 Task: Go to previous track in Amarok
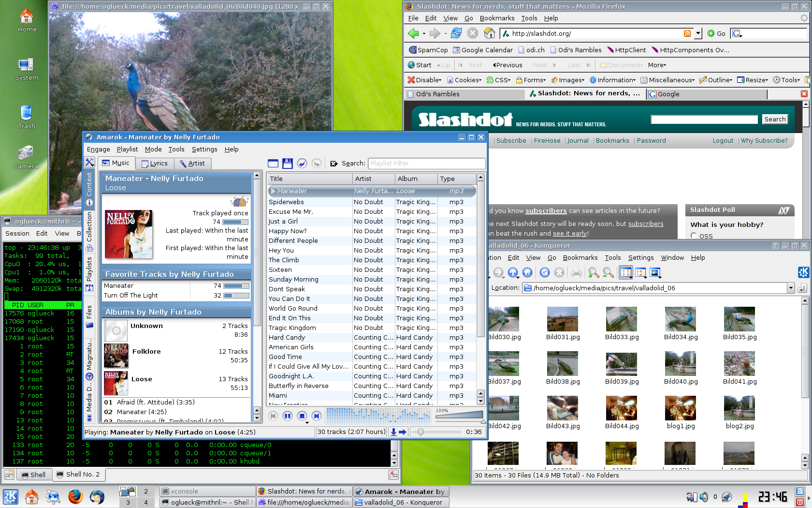tap(273, 416)
